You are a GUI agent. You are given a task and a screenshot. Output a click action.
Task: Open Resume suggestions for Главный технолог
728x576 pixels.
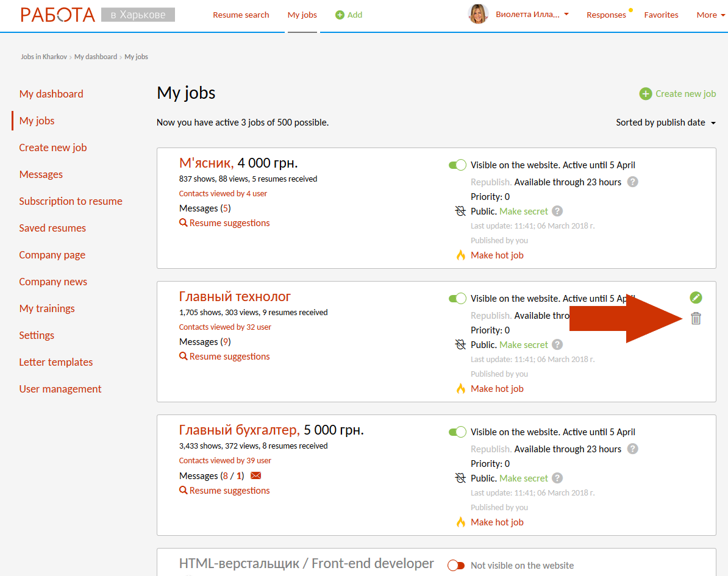pyautogui.click(x=229, y=357)
